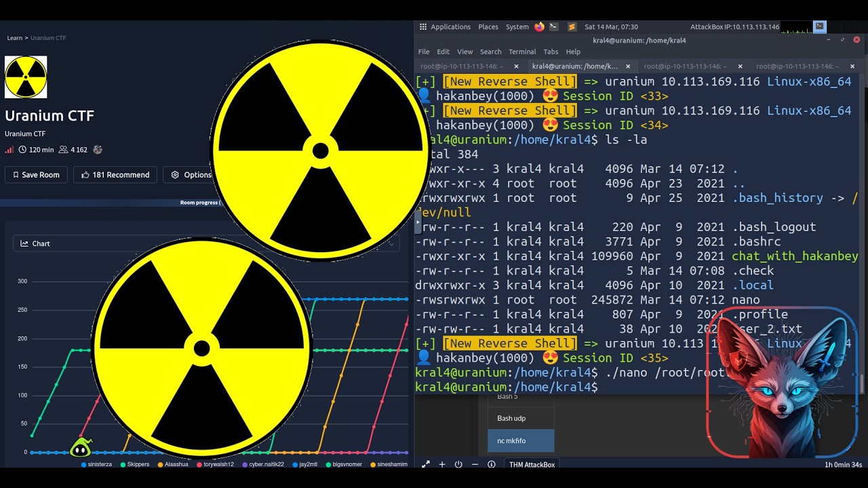Open the terminal Search menu
868x488 pixels.
tap(490, 52)
